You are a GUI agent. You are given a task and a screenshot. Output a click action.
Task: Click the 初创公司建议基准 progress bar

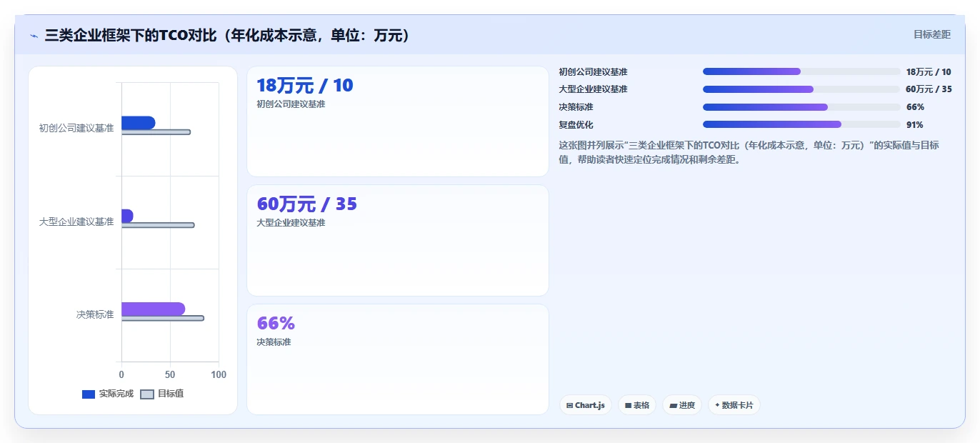point(801,71)
